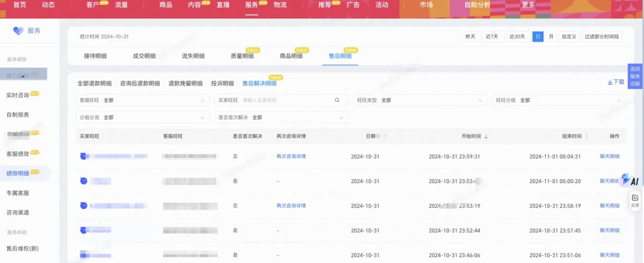Expand the 旺旺分组 dropdown

tap(558, 100)
